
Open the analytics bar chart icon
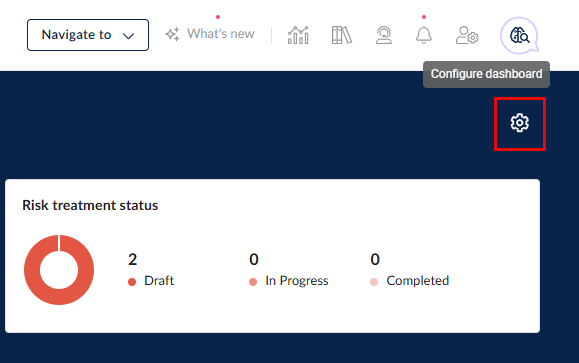click(x=298, y=35)
